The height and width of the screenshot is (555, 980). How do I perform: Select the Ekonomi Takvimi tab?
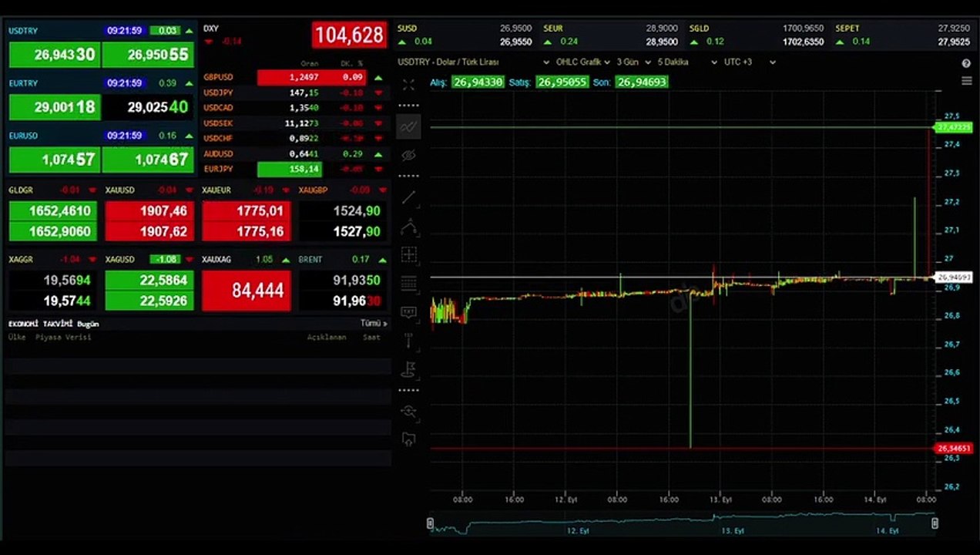point(40,324)
